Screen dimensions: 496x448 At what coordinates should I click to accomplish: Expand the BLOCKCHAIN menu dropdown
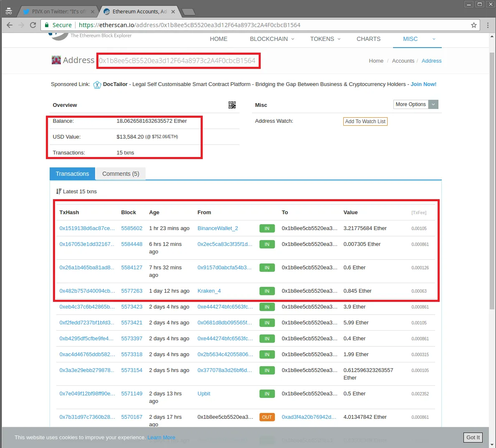[x=272, y=39]
